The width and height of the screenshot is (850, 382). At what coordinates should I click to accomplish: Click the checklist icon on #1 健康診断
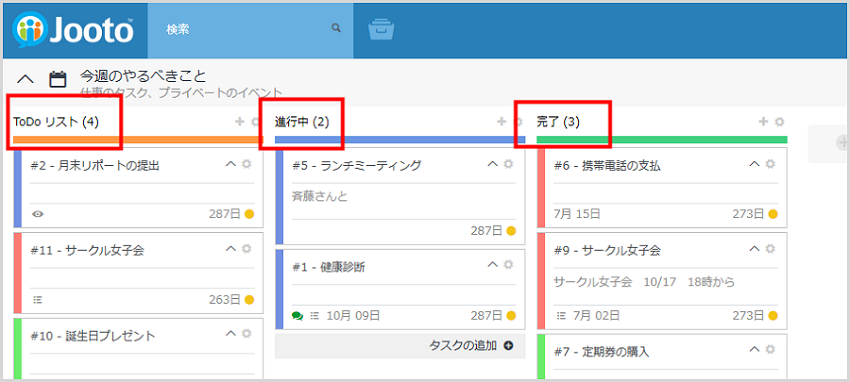(x=314, y=316)
